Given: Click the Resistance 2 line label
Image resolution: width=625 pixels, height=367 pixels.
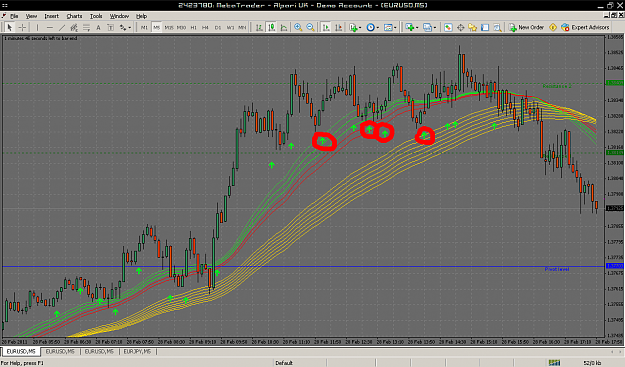Looking at the screenshot, I should pyautogui.click(x=557, y=86).
